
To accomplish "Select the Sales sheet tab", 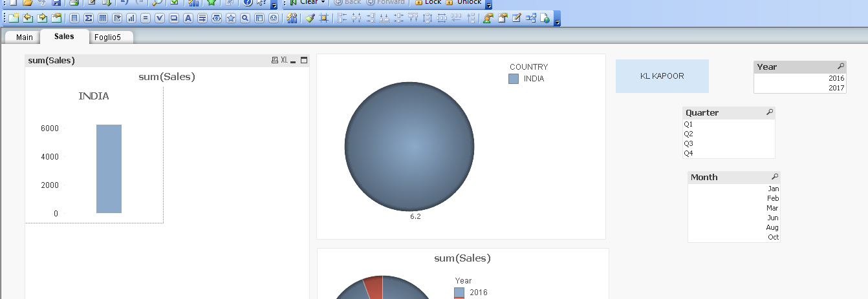I will click(64, 36).
